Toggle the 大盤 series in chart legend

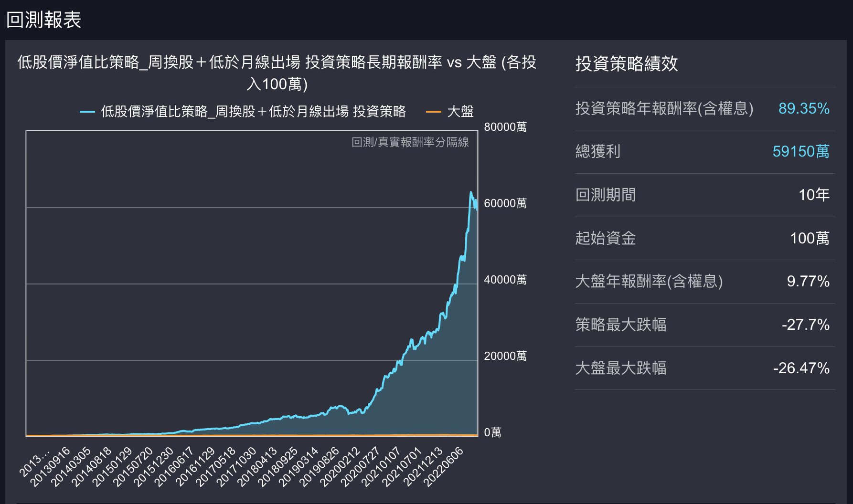(x=460, y=112)
